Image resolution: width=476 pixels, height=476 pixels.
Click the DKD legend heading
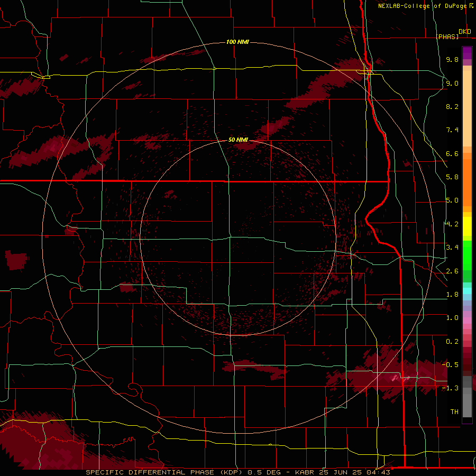tap(465, 32)
